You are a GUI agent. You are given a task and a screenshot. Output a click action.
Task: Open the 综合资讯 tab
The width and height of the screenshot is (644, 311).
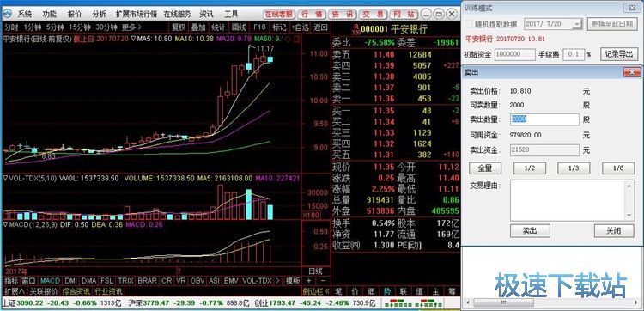point(76,291)
